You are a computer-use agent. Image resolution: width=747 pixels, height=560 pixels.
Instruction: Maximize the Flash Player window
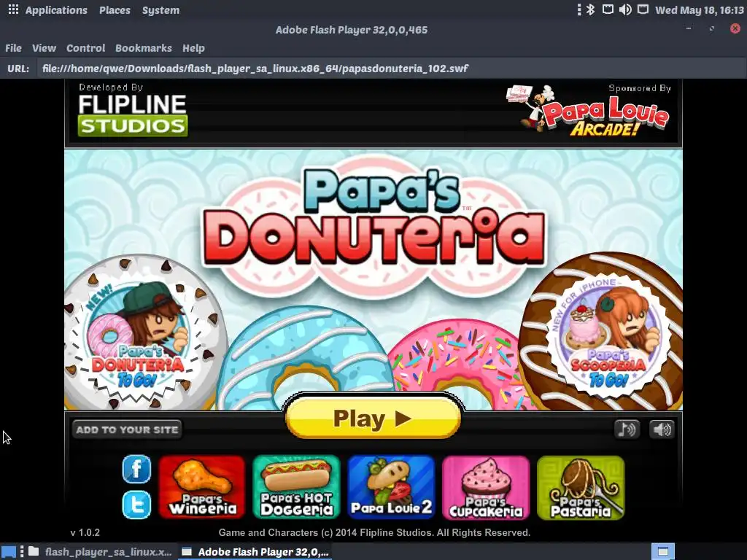pyautogui.click(x=712, y=28)
